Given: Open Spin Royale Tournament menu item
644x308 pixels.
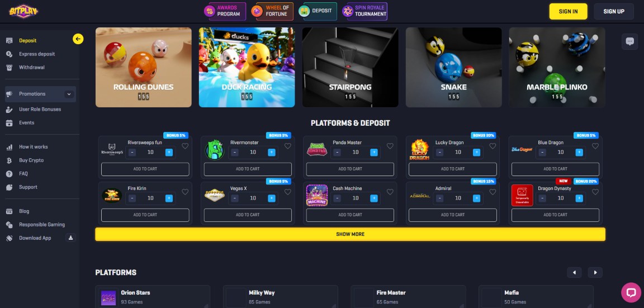Looking at the screenshot, I should click(x=364, y=11).
